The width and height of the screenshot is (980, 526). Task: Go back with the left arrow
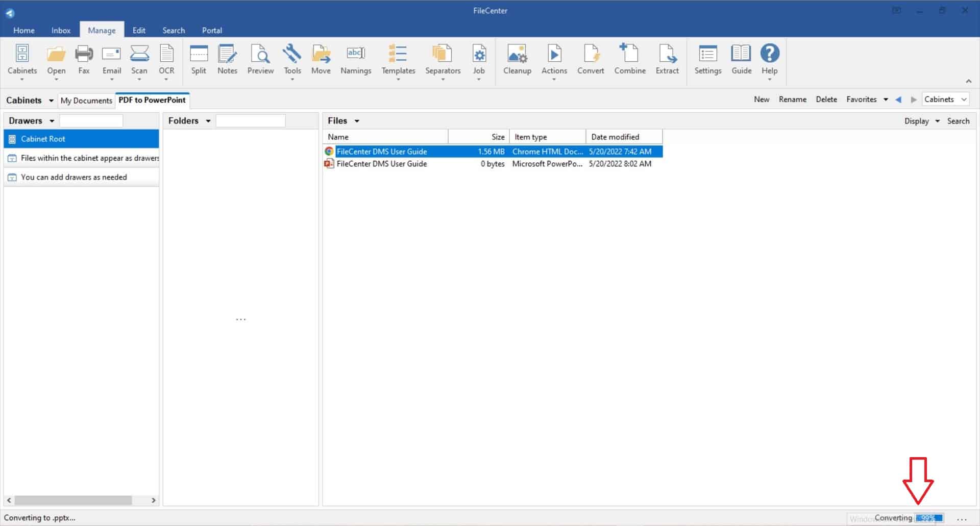point(898,99)
